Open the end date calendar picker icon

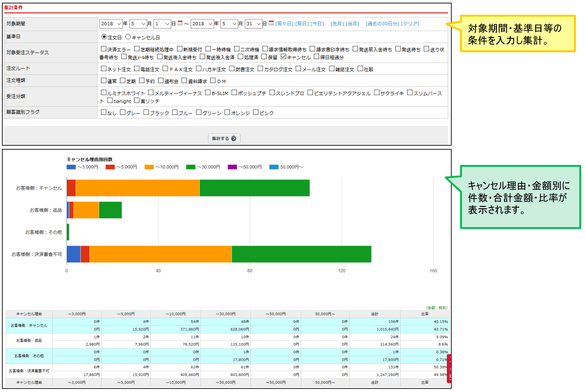click(271, 23)
